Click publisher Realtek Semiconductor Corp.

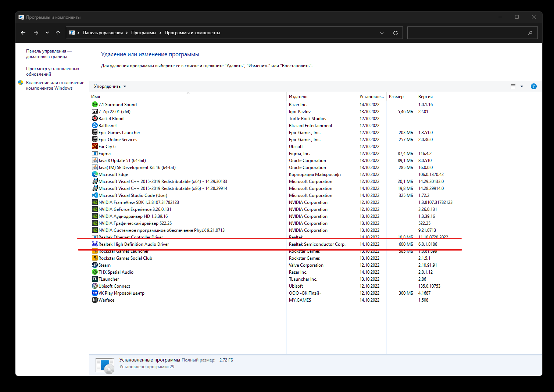[x=317, y=244]
